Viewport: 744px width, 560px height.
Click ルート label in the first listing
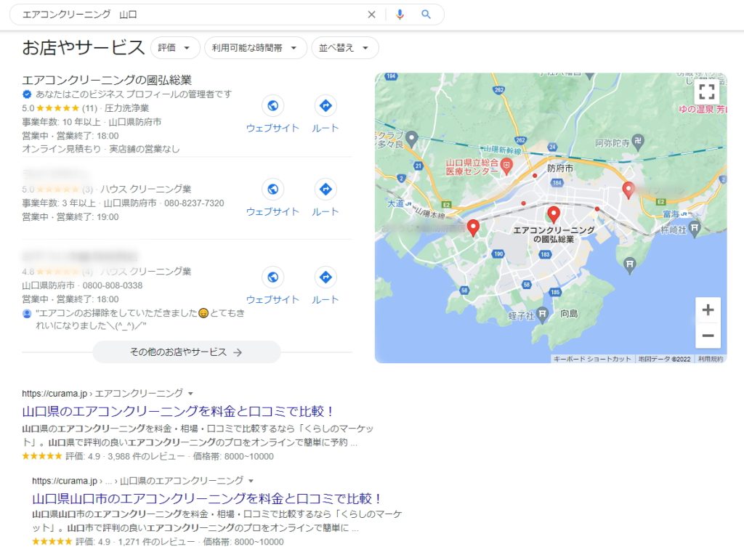tap(325, 128)
